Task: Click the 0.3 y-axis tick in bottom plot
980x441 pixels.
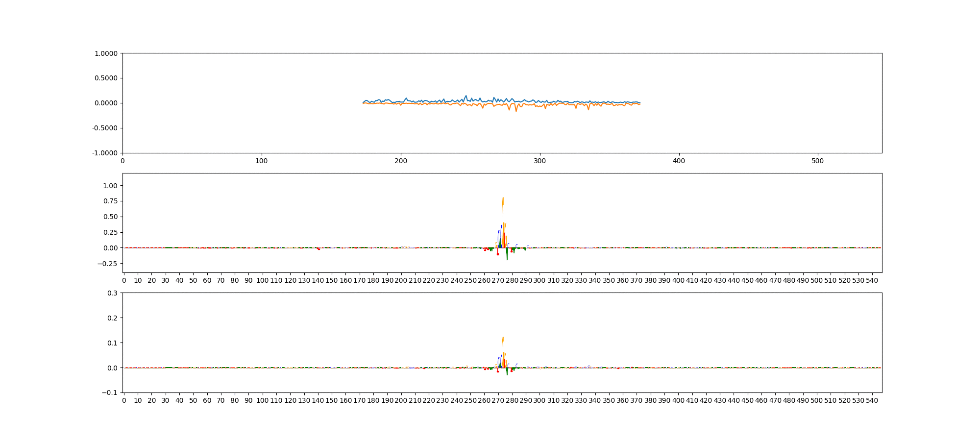Action: pos(113,293)
